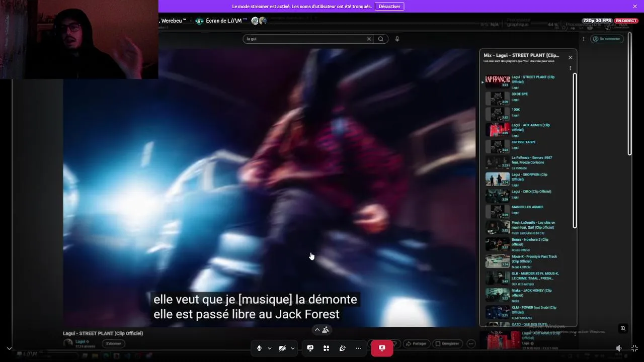Screen dimensions: 644x362
Task: Click the share screen icon
Action: click(x=310, y=348)
